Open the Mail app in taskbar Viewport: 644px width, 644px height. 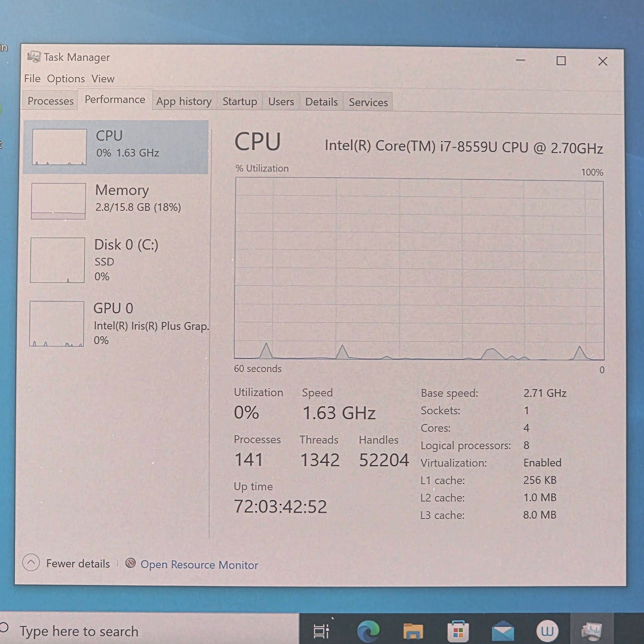tap(503, 632)
